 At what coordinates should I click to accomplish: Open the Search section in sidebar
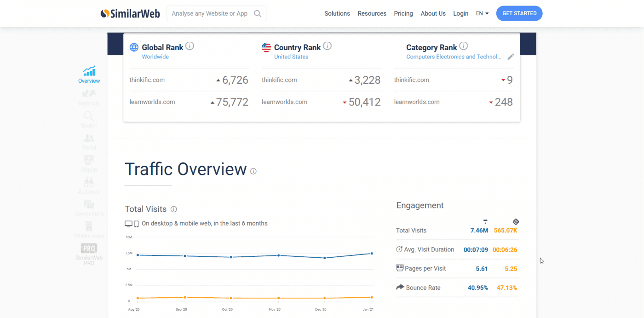[89, 120]
